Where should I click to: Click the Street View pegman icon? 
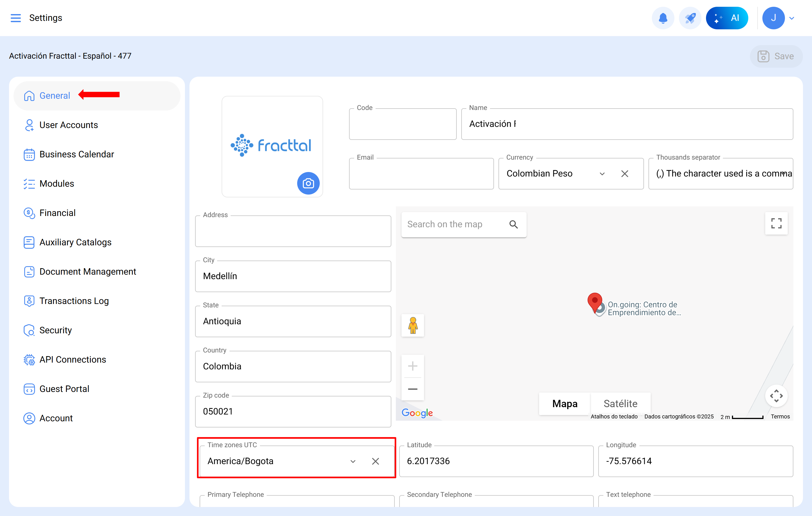pos(412,325)
